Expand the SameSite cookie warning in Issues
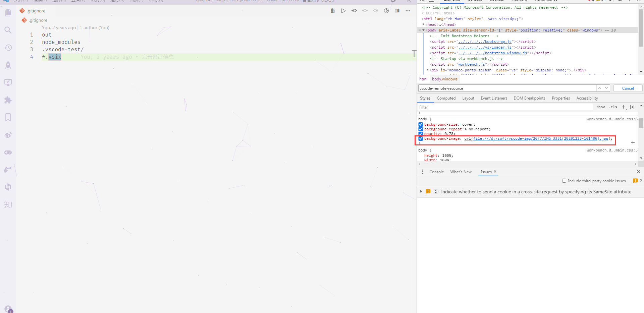644x313 pixels. click(421, 192)
